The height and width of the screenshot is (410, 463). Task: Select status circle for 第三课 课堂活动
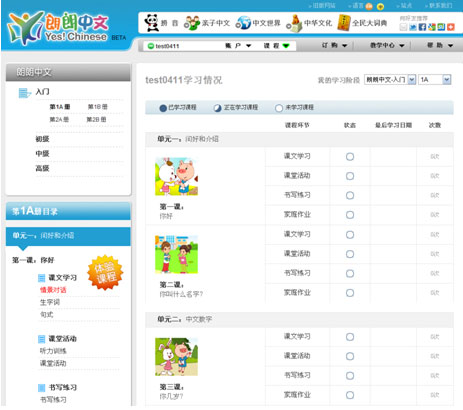(x=350, y=356)
